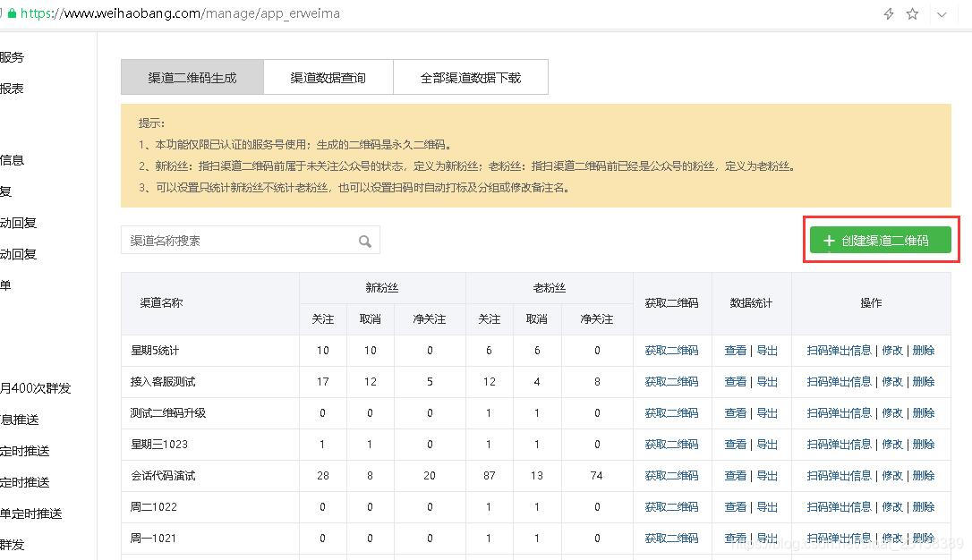The width and height of the screenshot is (972, 560).
Task: Export 导出 data for 接入客服测试
Action: (767, 382)
